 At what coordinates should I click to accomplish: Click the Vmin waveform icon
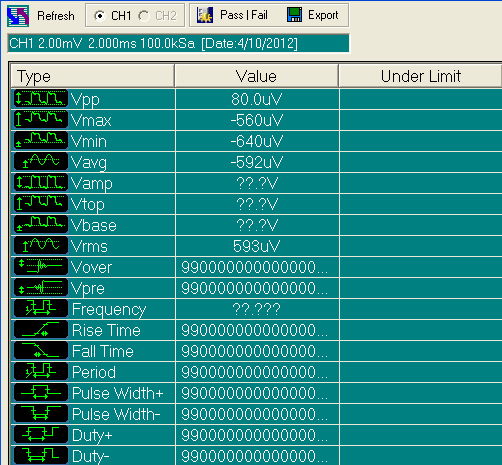[41, 141]
